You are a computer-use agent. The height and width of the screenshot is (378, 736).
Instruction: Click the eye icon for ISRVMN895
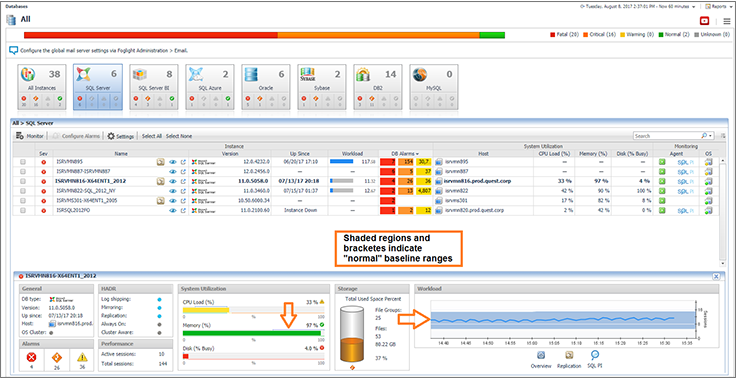tap(173, 162)
